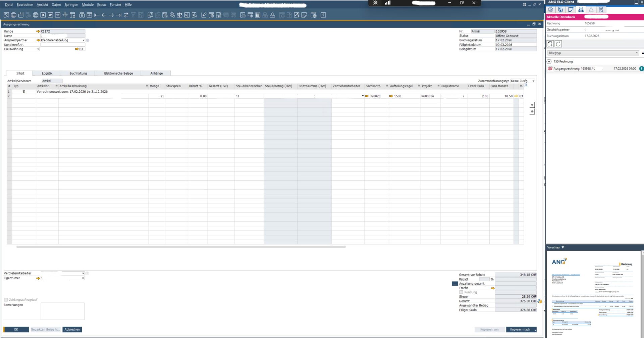This screenshot has width=644, height=338.
Task: Jump to the first data record
Action: [x=97, y=15]
